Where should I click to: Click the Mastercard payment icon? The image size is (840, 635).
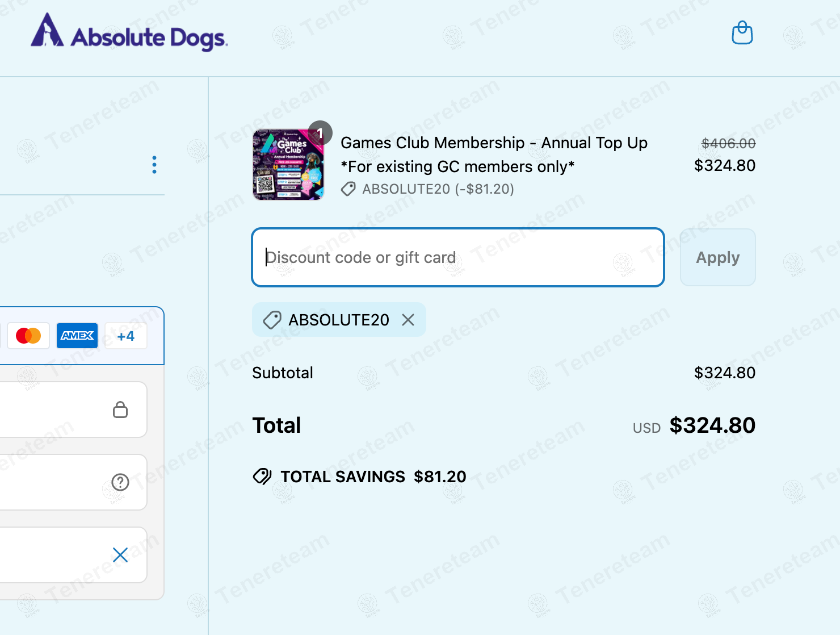click(x=28, y=336)
